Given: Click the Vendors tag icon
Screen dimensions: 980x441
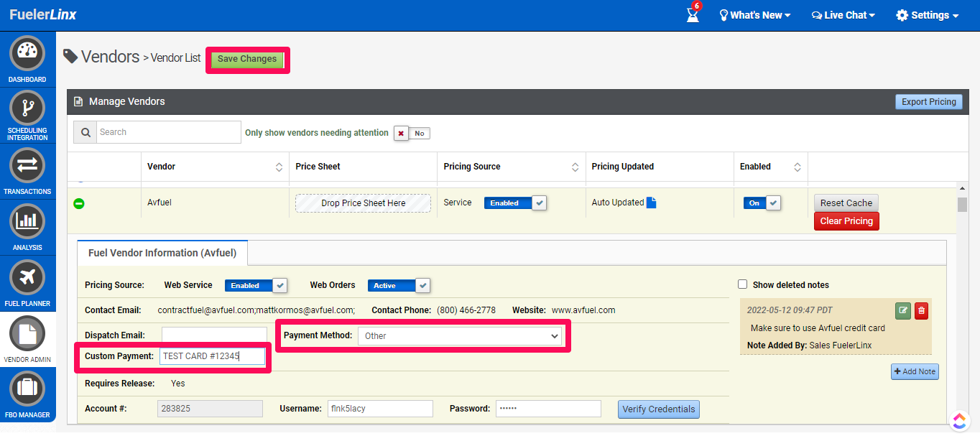Looking at the screenshot, I should point(70,56).
